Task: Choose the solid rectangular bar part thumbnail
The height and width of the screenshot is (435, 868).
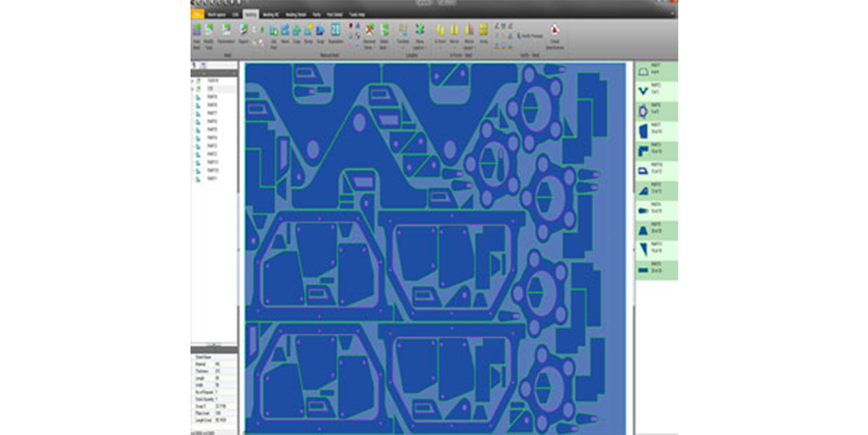Action: [642, 270]
